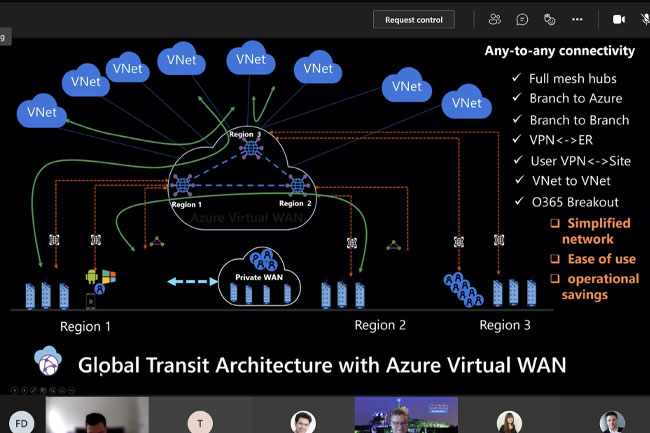The width and height of the screenshot is (650, 433).
Task: Toggle subtitles in slideshow controls
Action: 62,390
